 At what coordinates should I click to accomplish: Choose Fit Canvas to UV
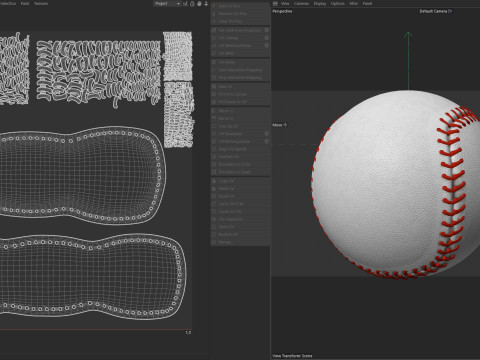click(x=240, y=102)
